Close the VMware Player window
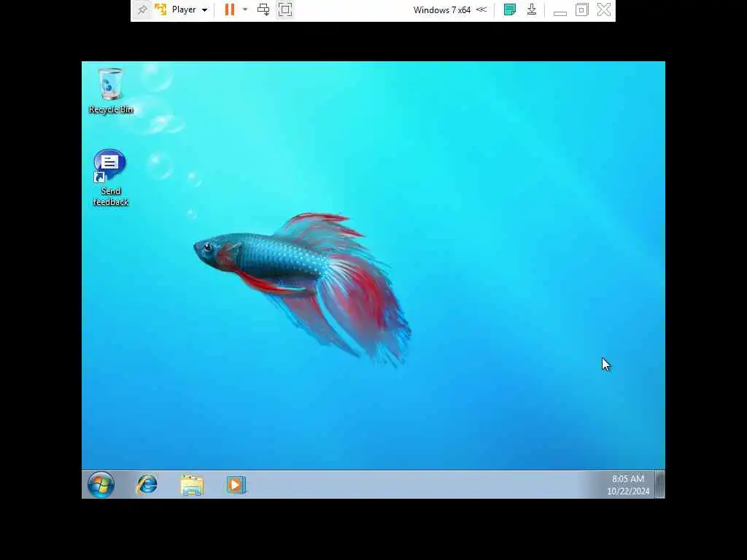Image resolution: width=747 pixels, height=560 pixels. [x=603, y=9]
